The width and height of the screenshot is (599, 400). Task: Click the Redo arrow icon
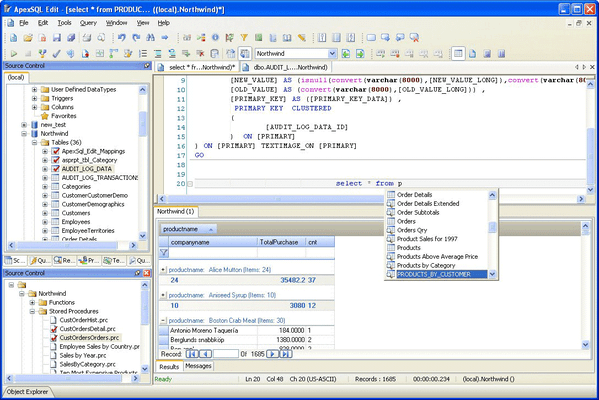coord(136,37)
